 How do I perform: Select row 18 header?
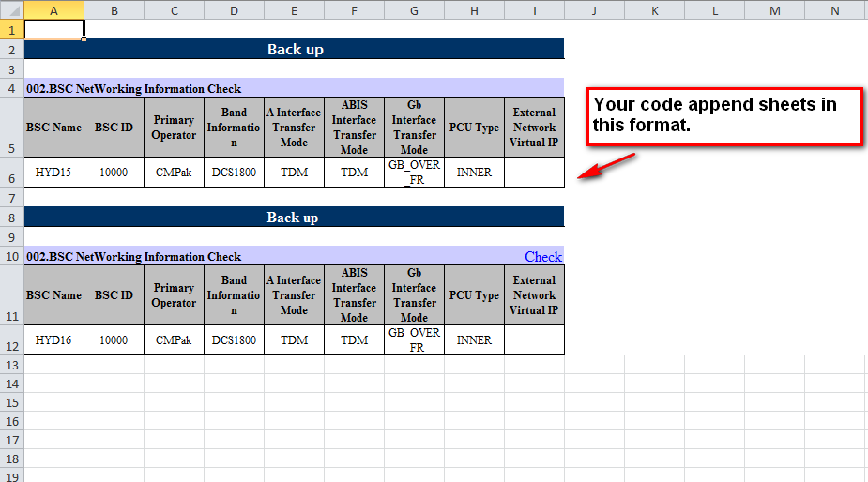11,459
